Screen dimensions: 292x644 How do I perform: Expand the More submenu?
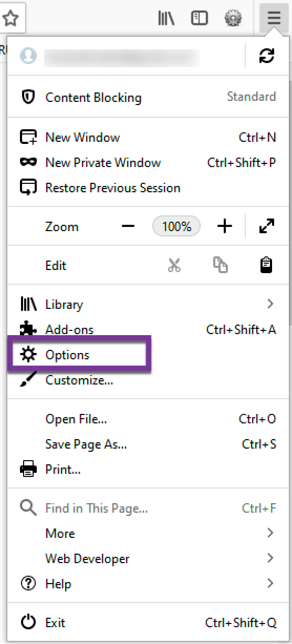[147, 533]
